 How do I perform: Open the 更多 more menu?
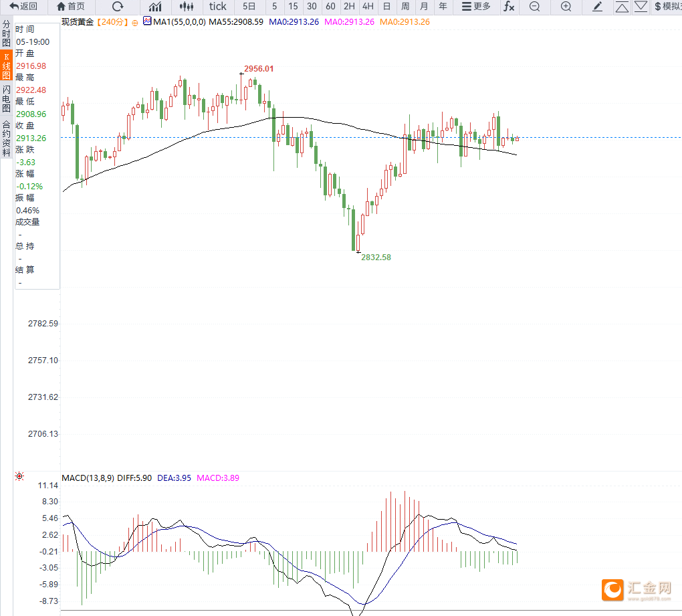476,6
